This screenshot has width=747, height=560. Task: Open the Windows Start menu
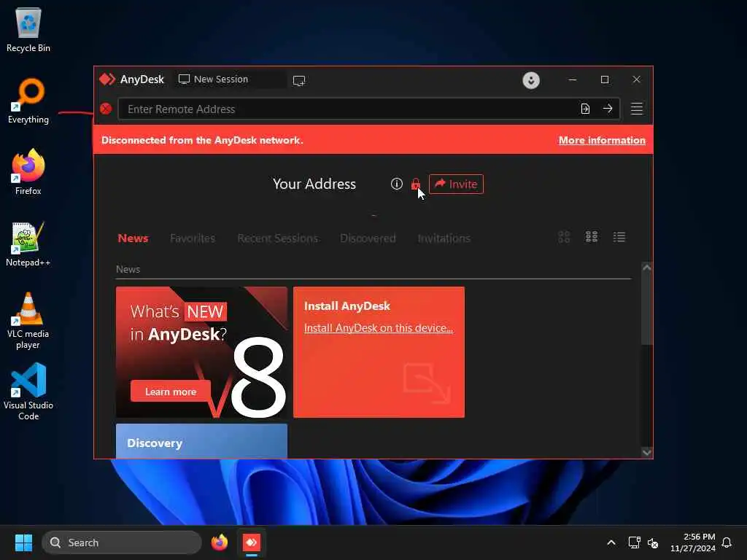pyautogui.click(x=23, y=542)
